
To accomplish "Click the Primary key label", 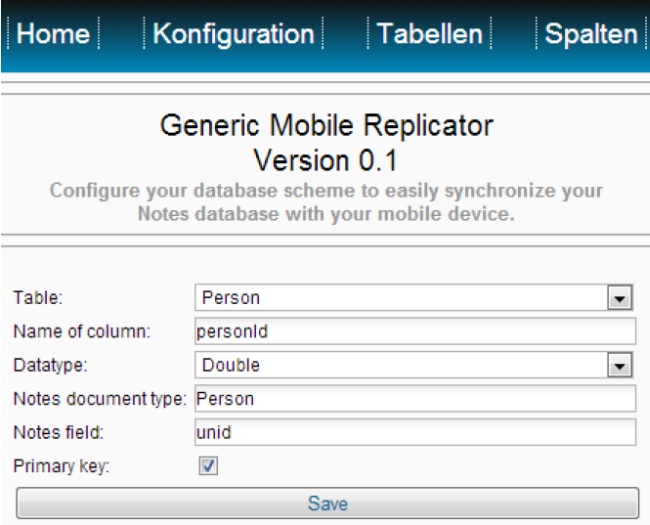I will (x=61, y=466).
